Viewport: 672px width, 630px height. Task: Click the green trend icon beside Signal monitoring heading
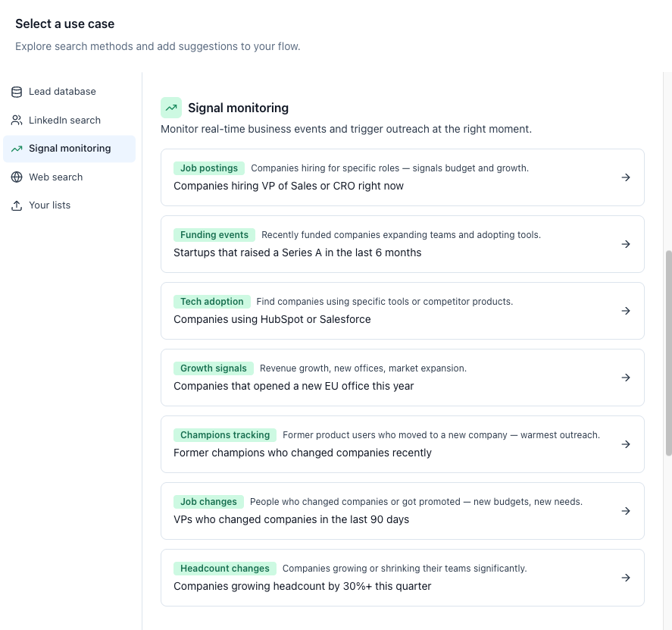point(171,108)
